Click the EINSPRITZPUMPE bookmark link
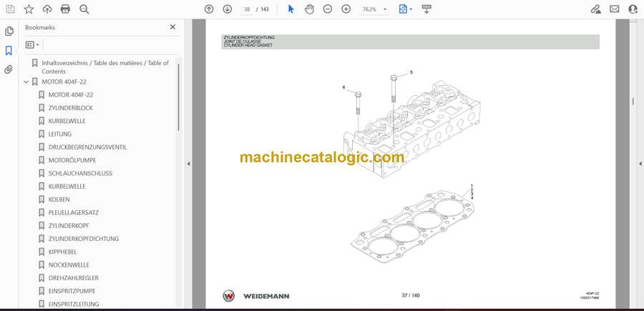644x311 pixels. point(72,291)
